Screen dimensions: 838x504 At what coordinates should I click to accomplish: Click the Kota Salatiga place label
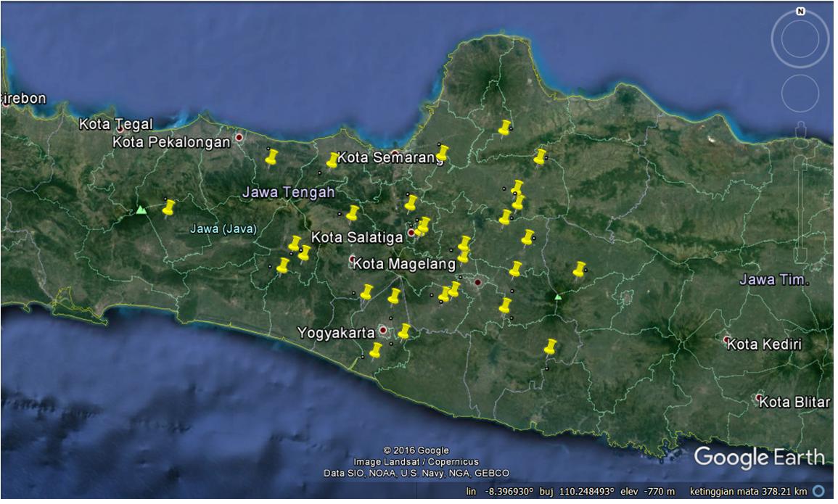[357, 237]
